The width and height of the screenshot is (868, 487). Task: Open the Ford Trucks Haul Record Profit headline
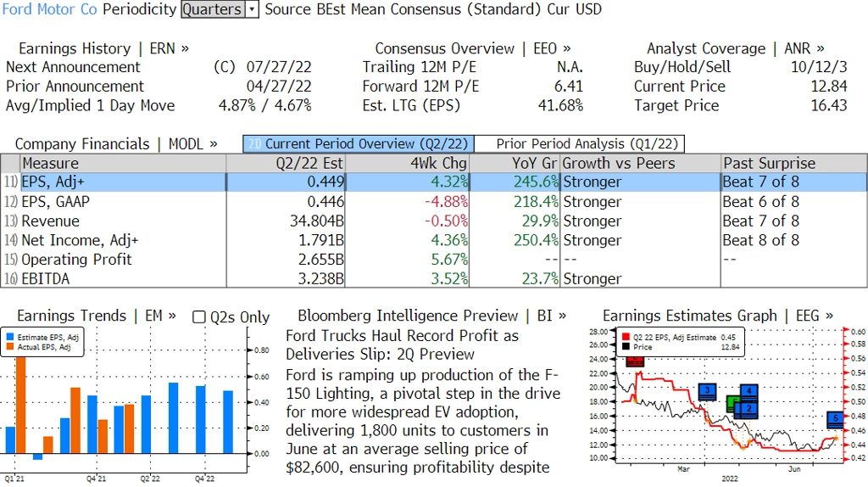point(403,345)
